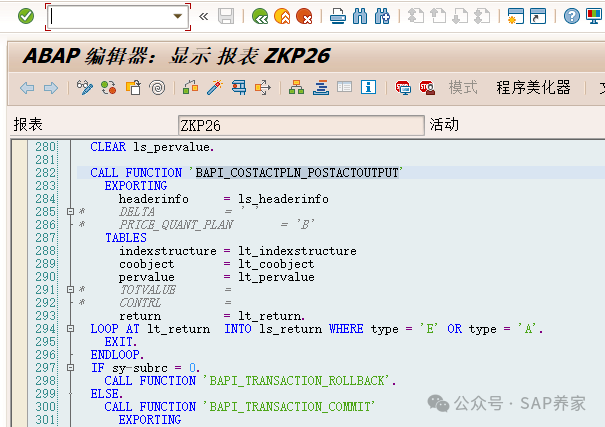Set external breakpoint stop icon

[x=427, y=88]
